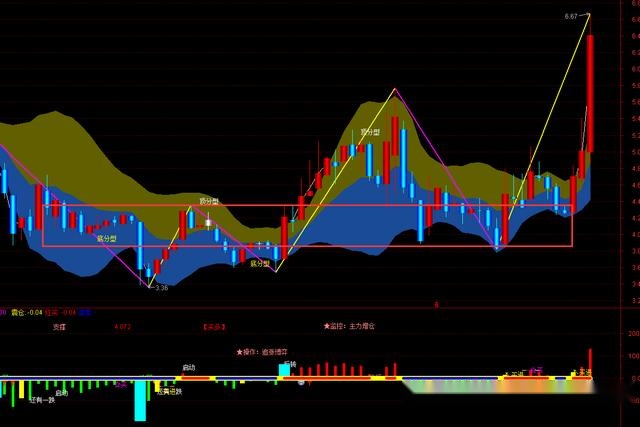Viewport: 640px width, 427px height.
Task: Click the 还有一跌 warning label
Action: tap(42, 400)
